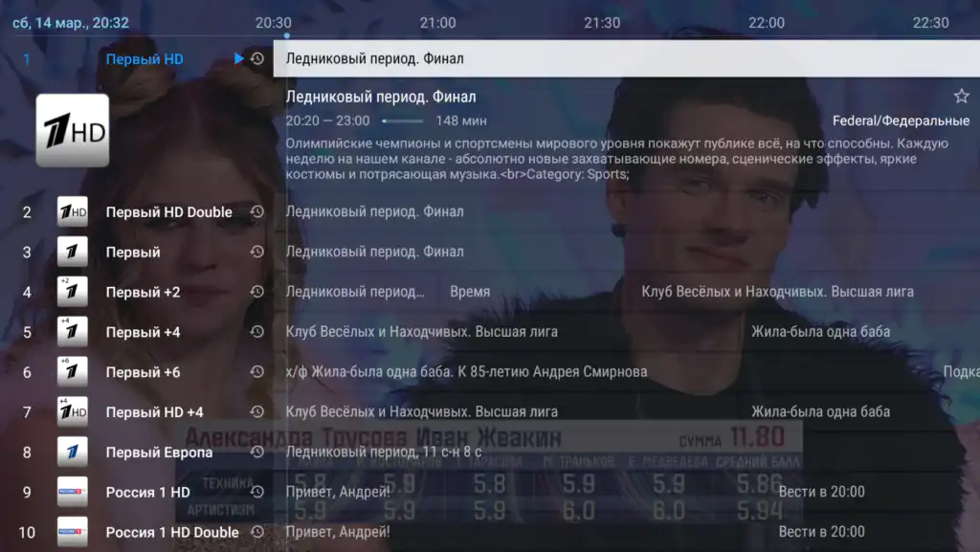The image size is (980, 552).
Task: Select the Первый channel logo in row 3
Action: 73,252
